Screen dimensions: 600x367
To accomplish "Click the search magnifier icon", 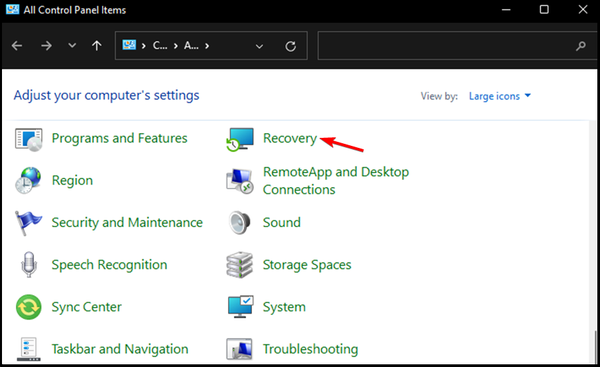I will point(581,46).
